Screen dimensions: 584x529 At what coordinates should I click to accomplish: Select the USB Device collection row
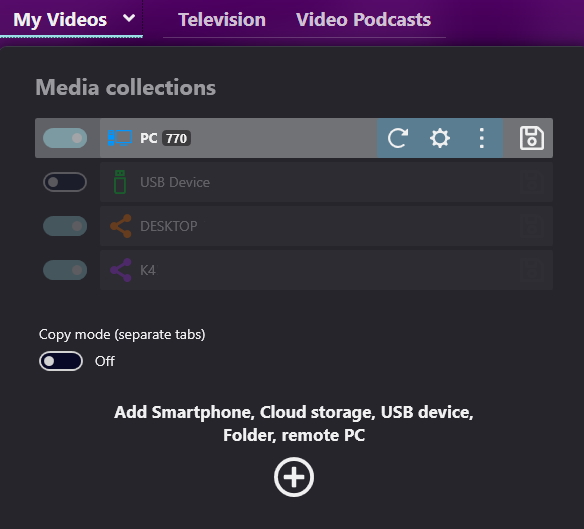click(x=326, y=182)
